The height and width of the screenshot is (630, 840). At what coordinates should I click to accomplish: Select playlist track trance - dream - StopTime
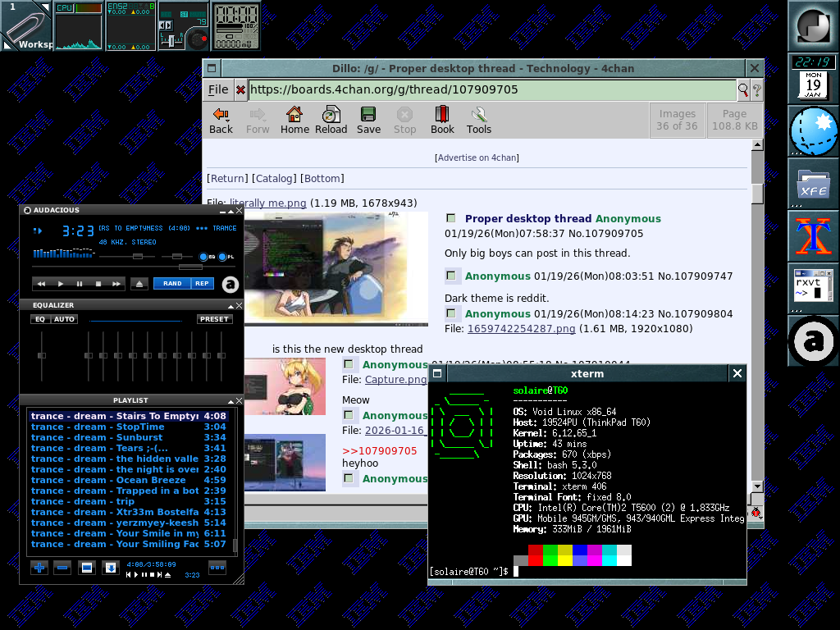point(129,427)
